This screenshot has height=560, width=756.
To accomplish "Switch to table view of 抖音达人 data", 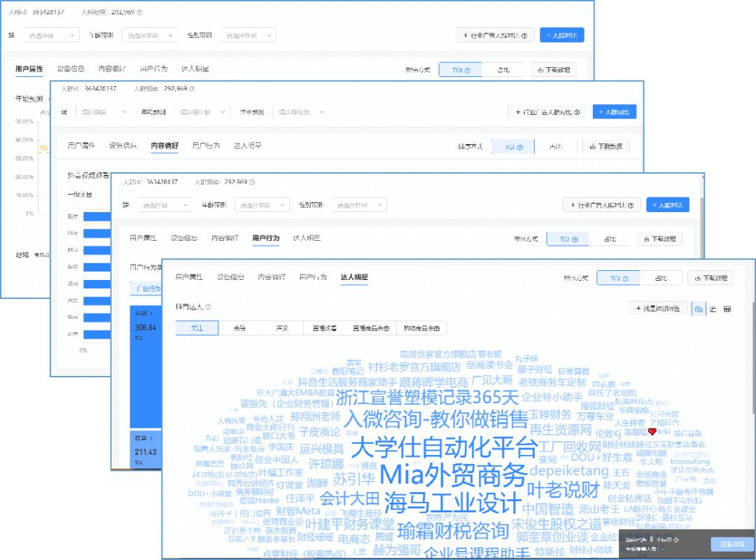I will point(728,309).
